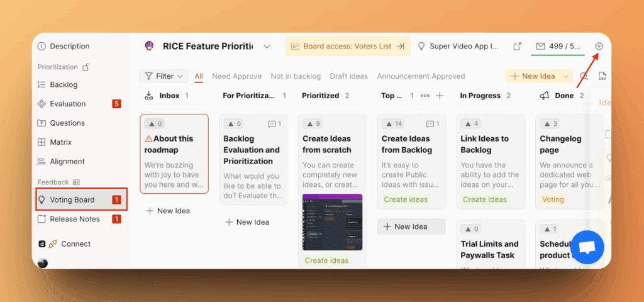Click the CSV export icon
This screenshot has width=644, height=302.
(x=602, y=76)
